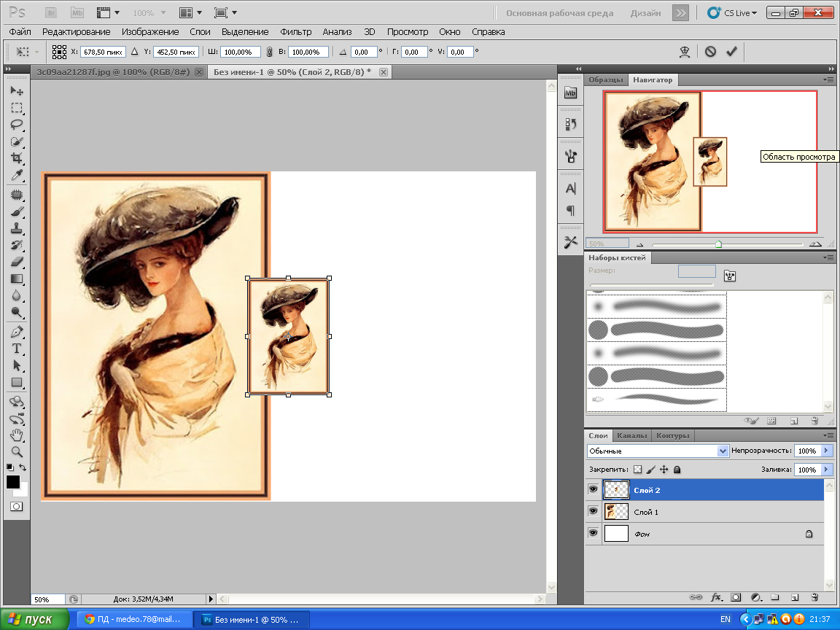Select the Zoom magnifier tool
The width and height of the screenshot is (840, 630).
pos(17,452)
